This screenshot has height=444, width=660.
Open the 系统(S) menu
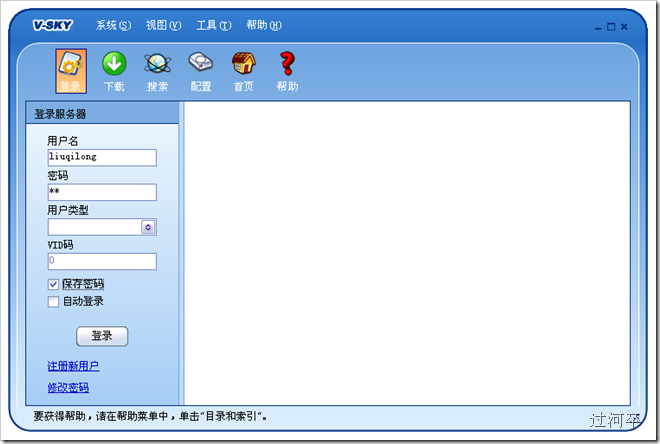pos(113,25)
